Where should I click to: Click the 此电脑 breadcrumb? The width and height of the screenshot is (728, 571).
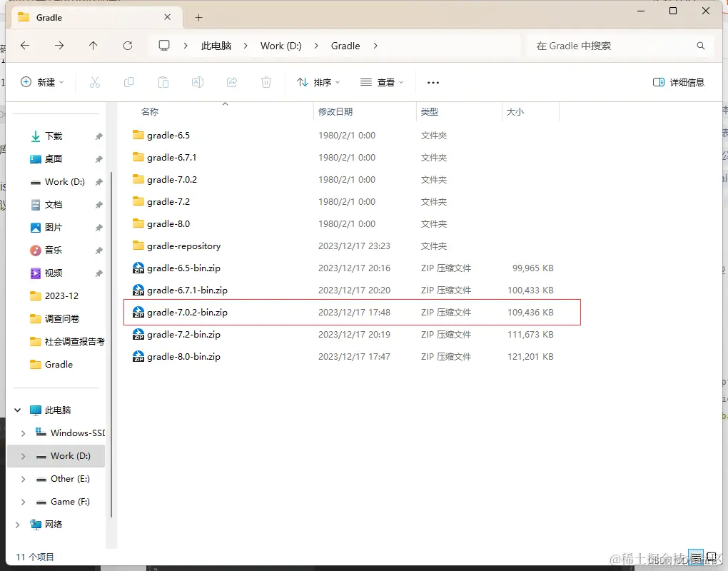(x=216, y=46)
